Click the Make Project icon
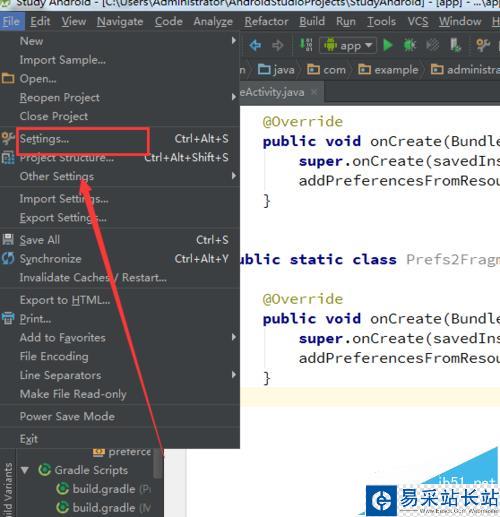 click(306, 45)
